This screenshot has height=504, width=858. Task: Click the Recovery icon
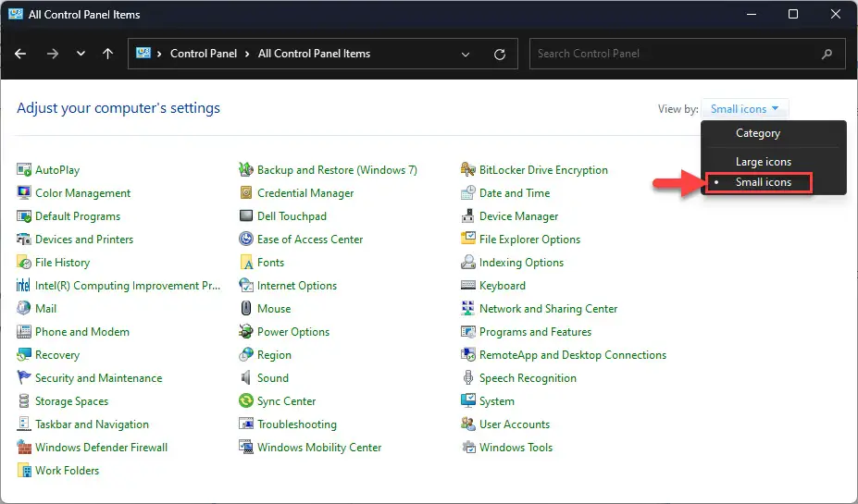(23, 355)
